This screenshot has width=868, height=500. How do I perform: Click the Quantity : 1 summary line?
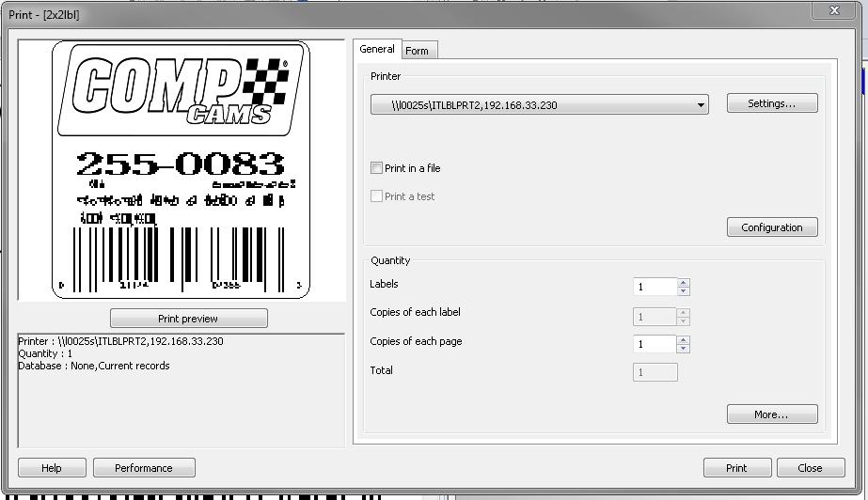[x=45, y=353]
